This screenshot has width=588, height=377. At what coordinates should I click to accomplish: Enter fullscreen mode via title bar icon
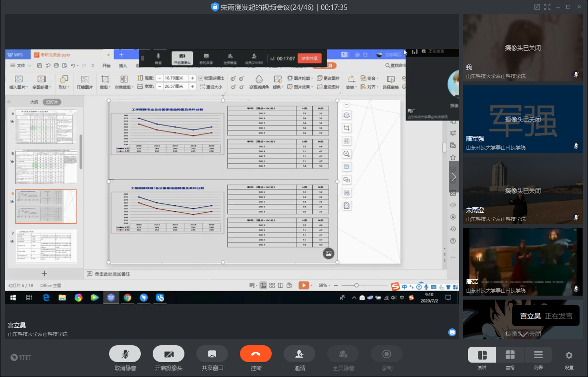[547, 7]
